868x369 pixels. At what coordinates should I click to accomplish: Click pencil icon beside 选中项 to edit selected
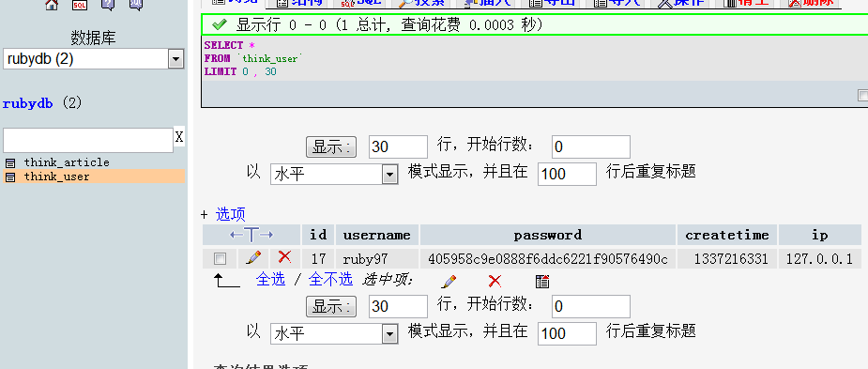tap(449, 282)
